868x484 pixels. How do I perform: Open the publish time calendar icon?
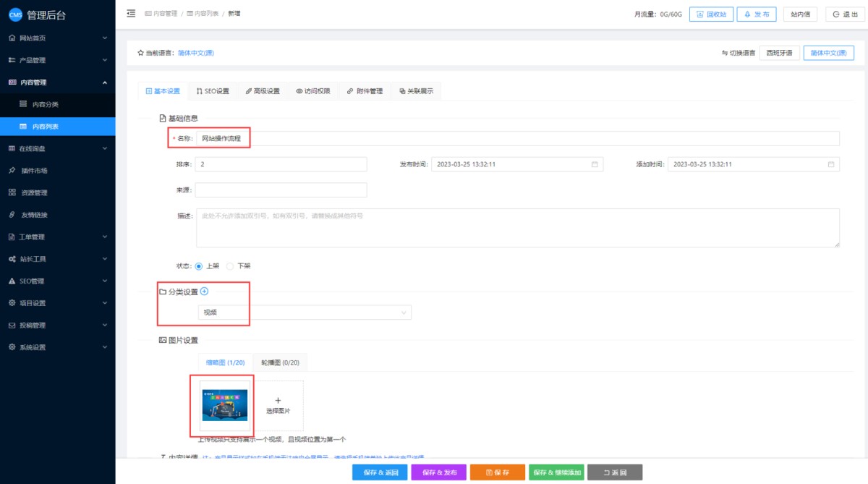coord(595,164)
